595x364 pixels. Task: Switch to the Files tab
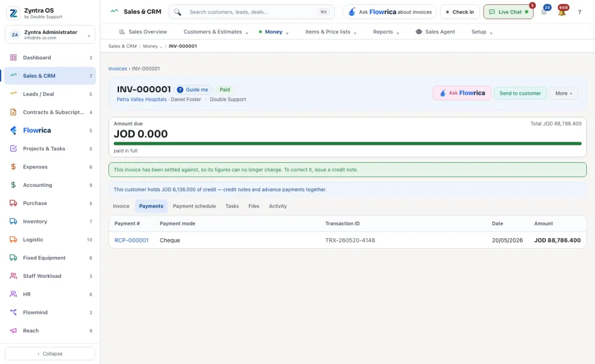pyautogui.click(x=254, y=206)
